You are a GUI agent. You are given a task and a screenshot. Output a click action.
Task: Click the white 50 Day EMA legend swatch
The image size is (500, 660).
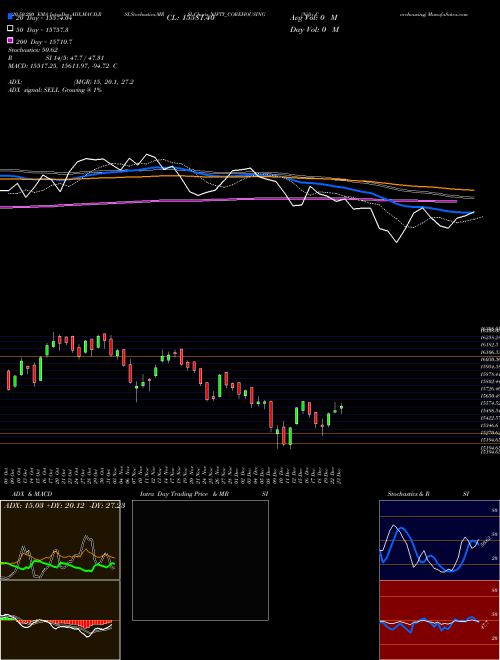[x=10, y=29]
